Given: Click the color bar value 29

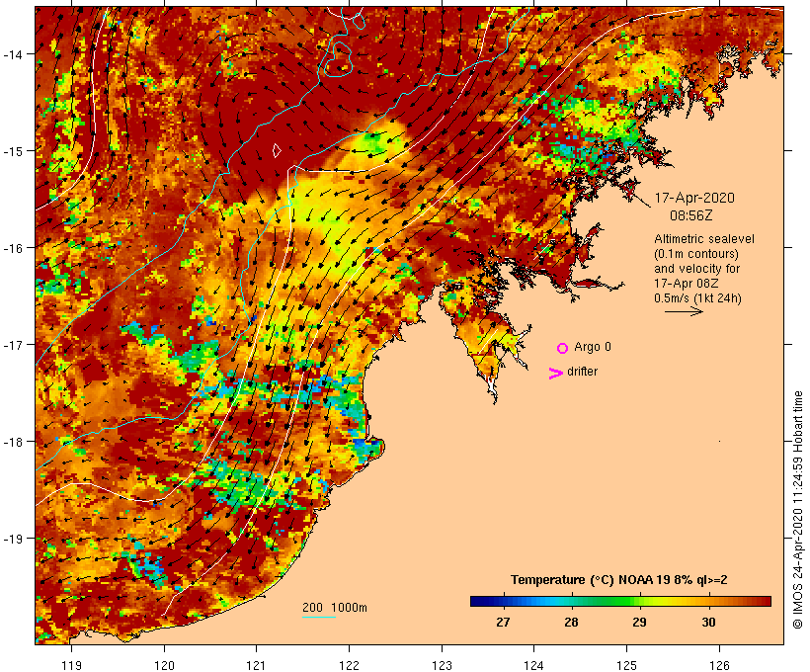Looking at the screenshot, I should 639,622.
